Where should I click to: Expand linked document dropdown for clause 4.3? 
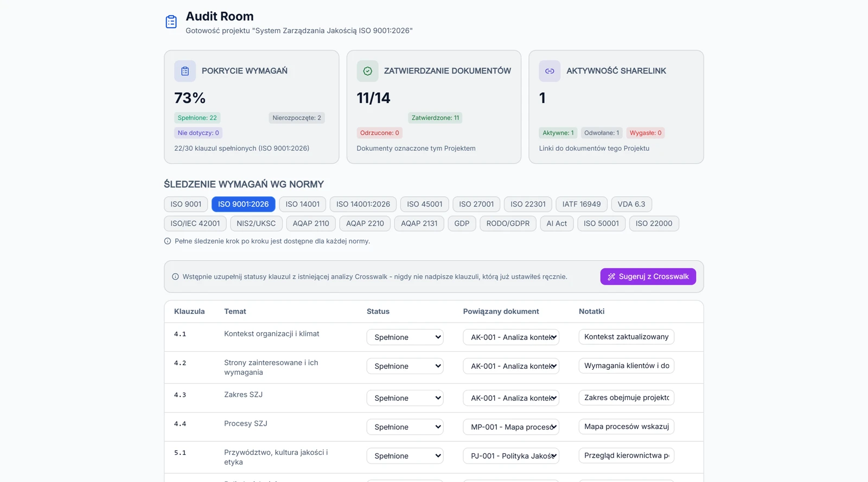pos(511,398)
